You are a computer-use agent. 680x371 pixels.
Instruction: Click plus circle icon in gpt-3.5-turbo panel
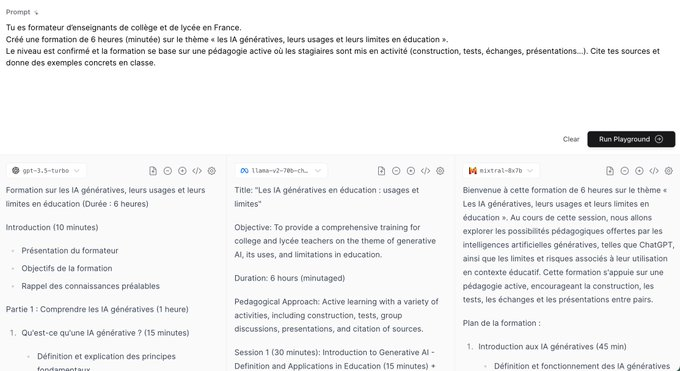pos(182,171)
